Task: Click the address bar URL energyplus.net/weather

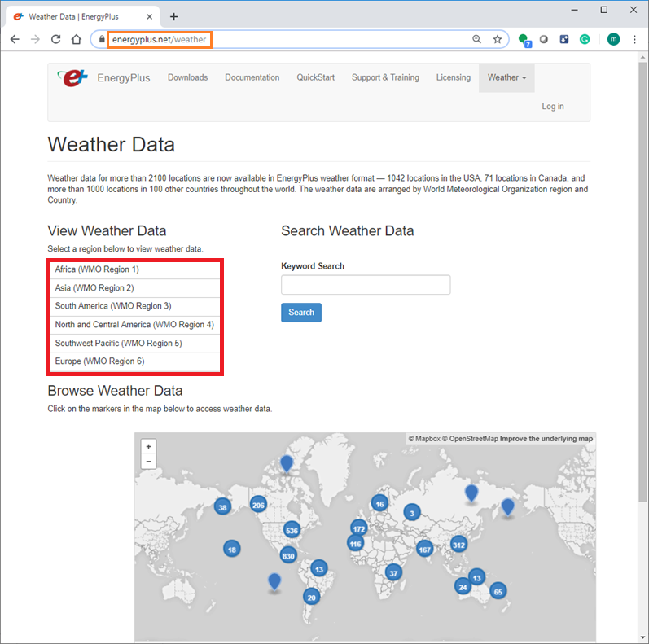Action: 159,39
